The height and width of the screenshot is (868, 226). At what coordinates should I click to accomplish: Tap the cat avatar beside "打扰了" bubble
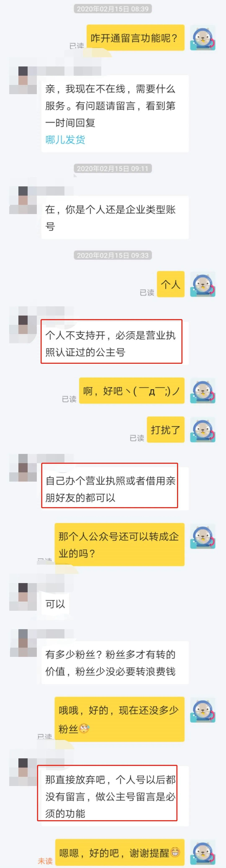203,429
